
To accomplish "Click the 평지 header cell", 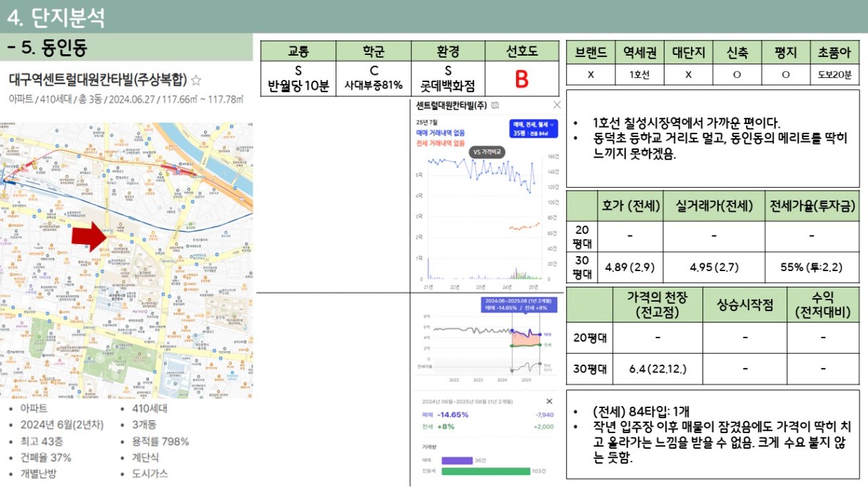I will pos(785,52).
